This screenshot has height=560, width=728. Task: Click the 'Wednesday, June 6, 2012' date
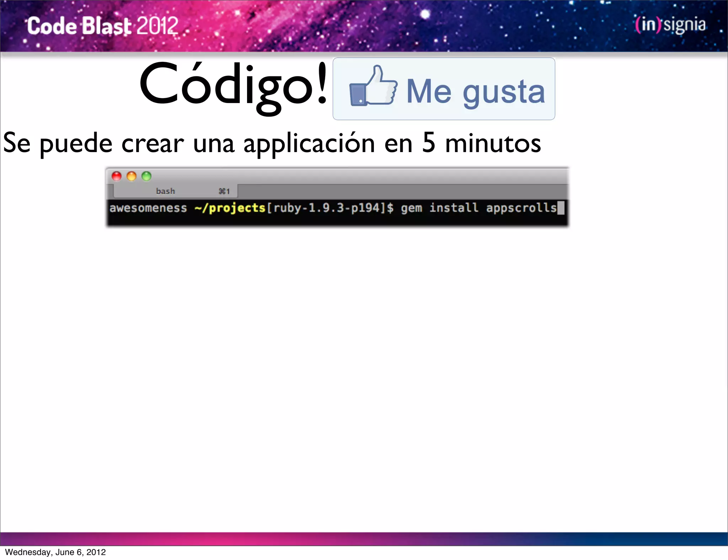55,552
